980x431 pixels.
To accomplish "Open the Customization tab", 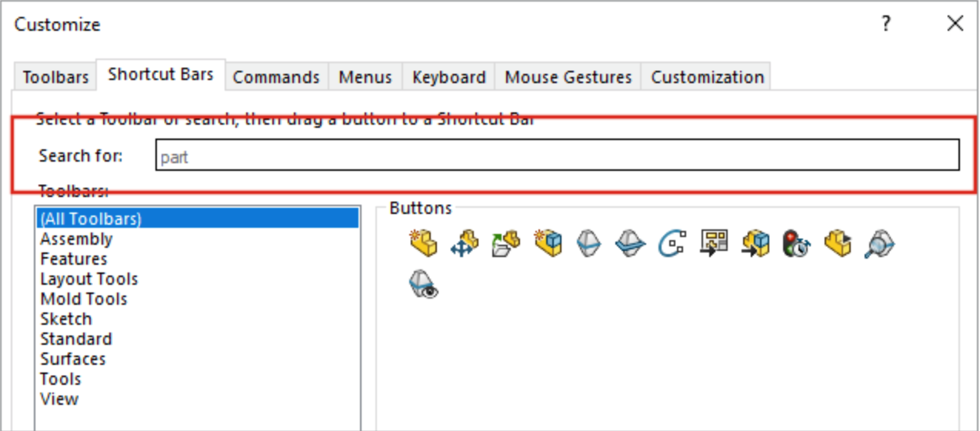I will (708, 77).
